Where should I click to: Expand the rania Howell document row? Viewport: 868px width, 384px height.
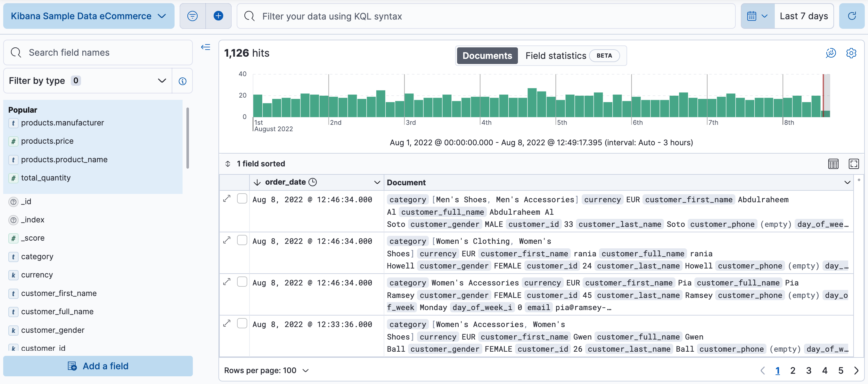(227, 240)
